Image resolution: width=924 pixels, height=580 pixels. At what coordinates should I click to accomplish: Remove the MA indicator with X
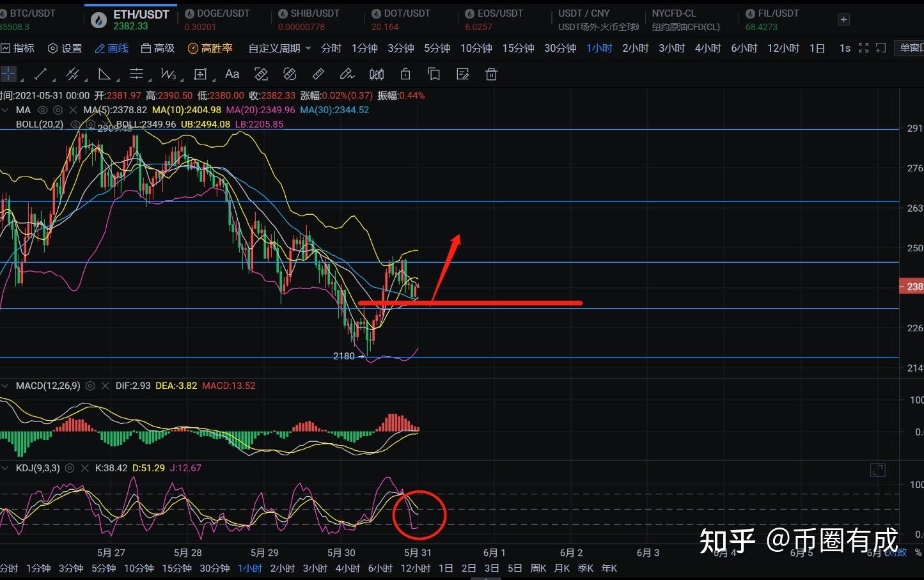point(72,110)
